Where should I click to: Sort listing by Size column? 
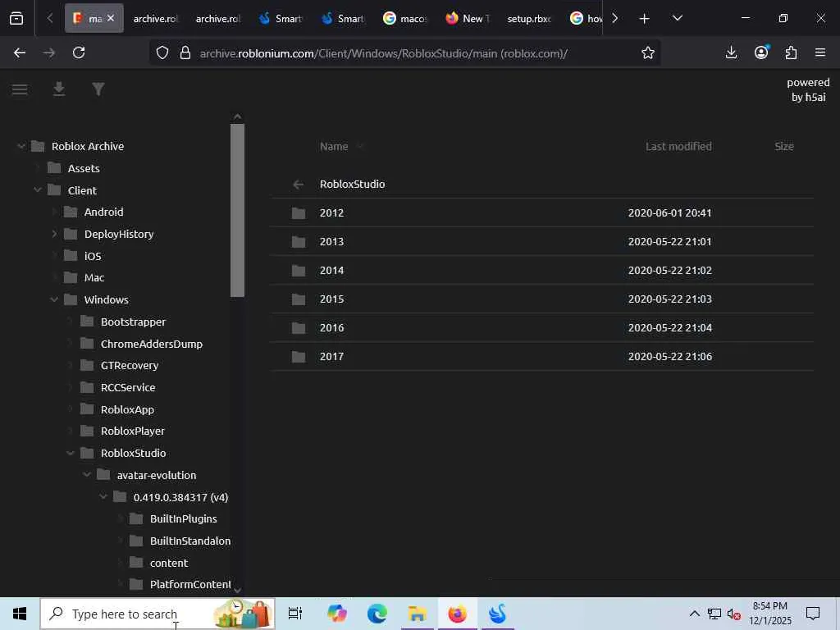783,146
